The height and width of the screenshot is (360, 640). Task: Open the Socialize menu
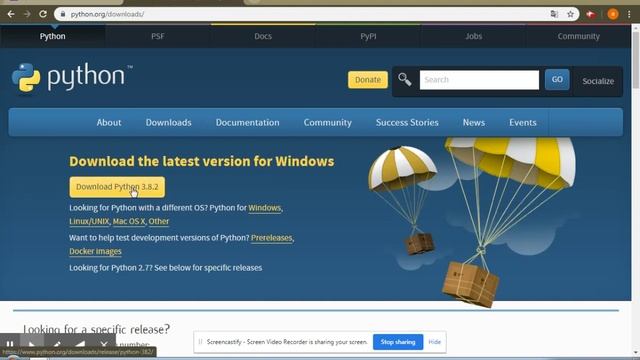(x=598, y=81)
